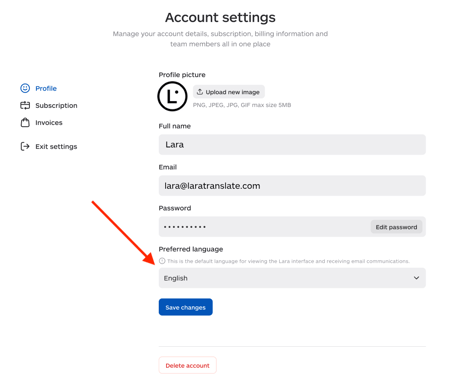Click the 'Profile picture' label
The image size is (450, 383).
pyautogui.click(x=182, y=75)
